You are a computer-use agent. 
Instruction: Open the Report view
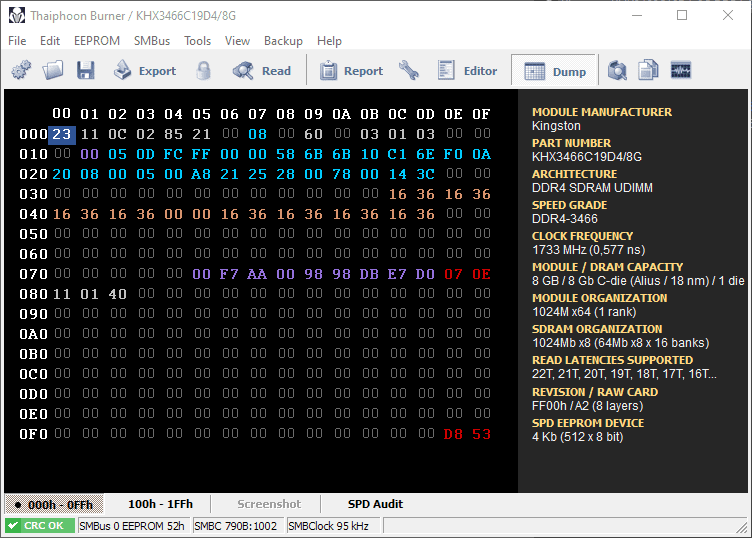351,70
